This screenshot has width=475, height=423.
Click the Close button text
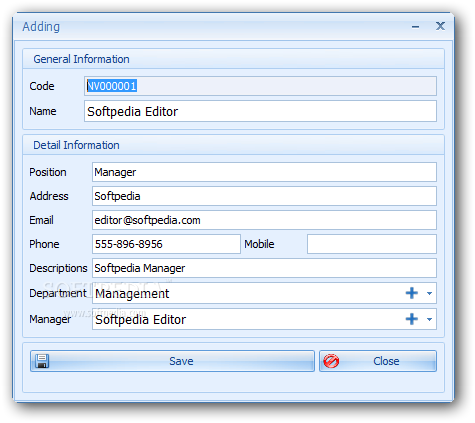point(386,361)
